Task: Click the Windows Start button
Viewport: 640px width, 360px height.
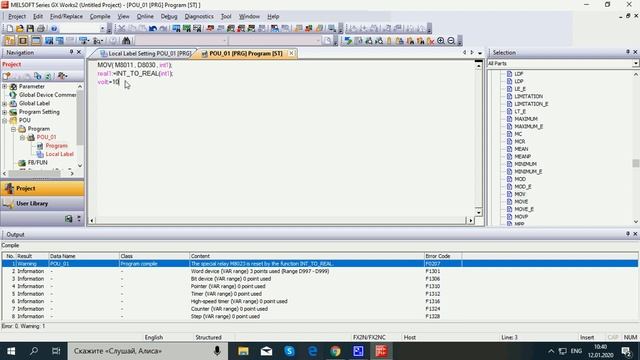Action: [11, 351]
